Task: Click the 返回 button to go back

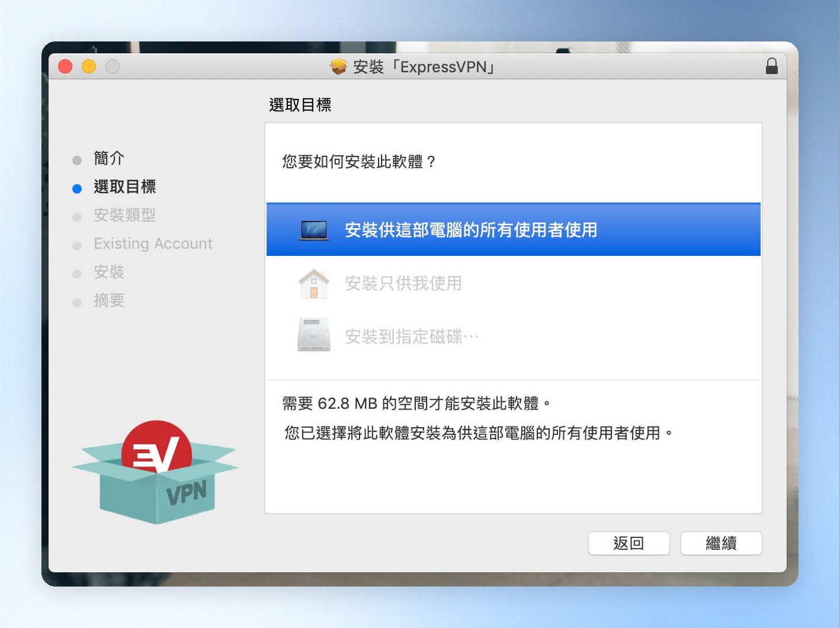Action: 629,543
